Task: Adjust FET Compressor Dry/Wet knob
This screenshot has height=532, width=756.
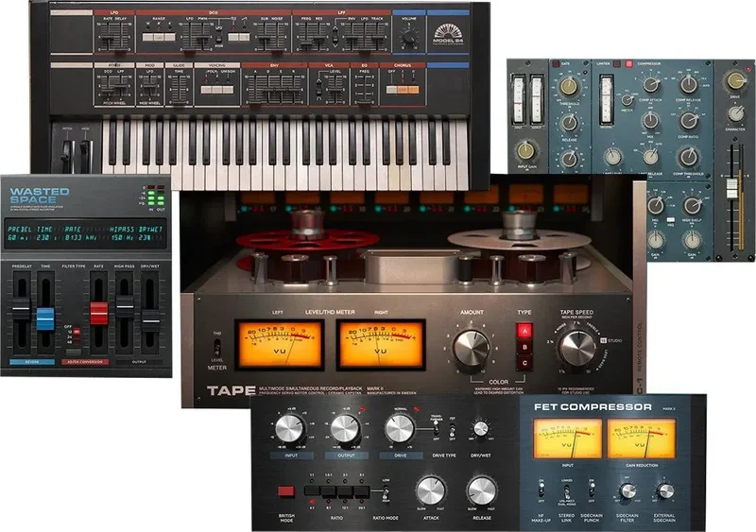Action: 481,429
